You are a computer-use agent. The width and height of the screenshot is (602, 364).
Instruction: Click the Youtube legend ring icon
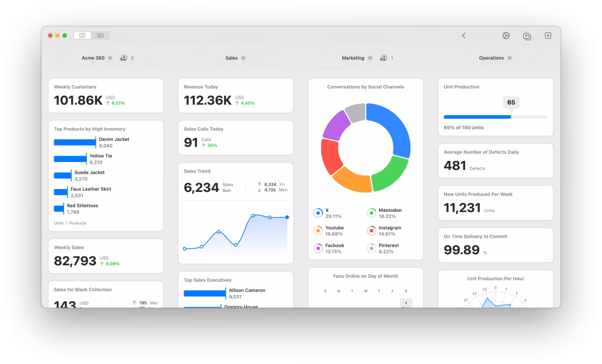pyautogui.click(x=318, y=231)
